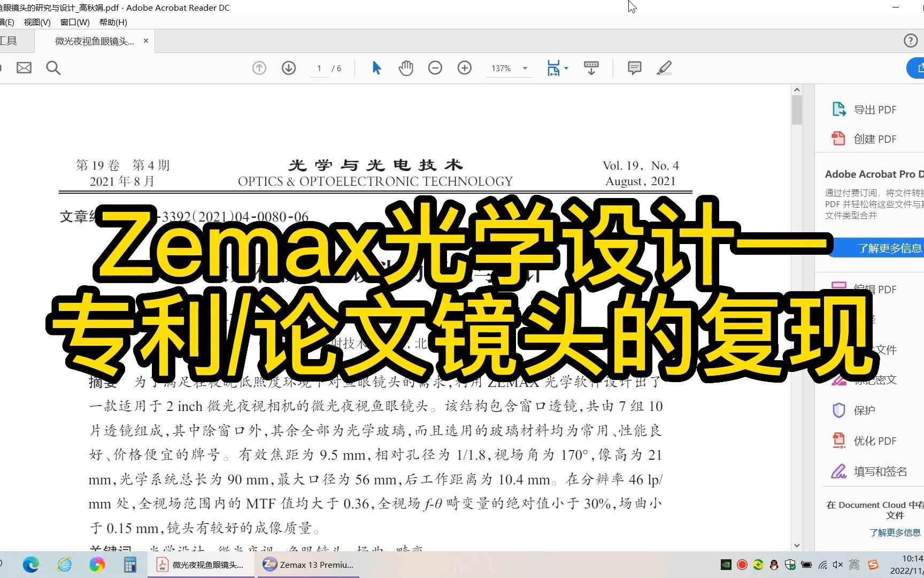Open the 保护 shield tool
This screenshot has height=578, width=924.
coord(854,410)
